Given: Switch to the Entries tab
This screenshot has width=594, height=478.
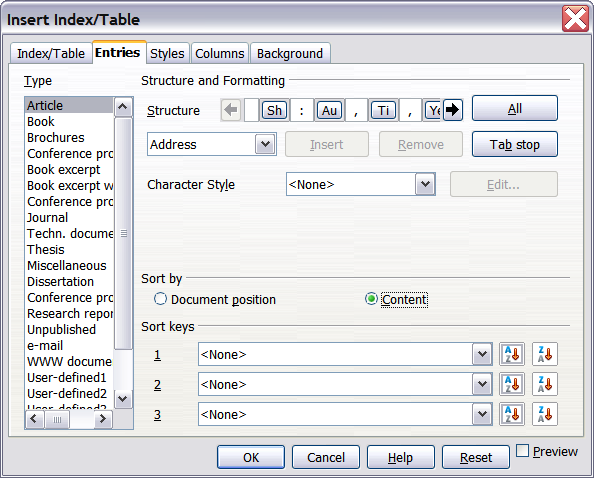Looking at the screenshot, I should 118,52.
